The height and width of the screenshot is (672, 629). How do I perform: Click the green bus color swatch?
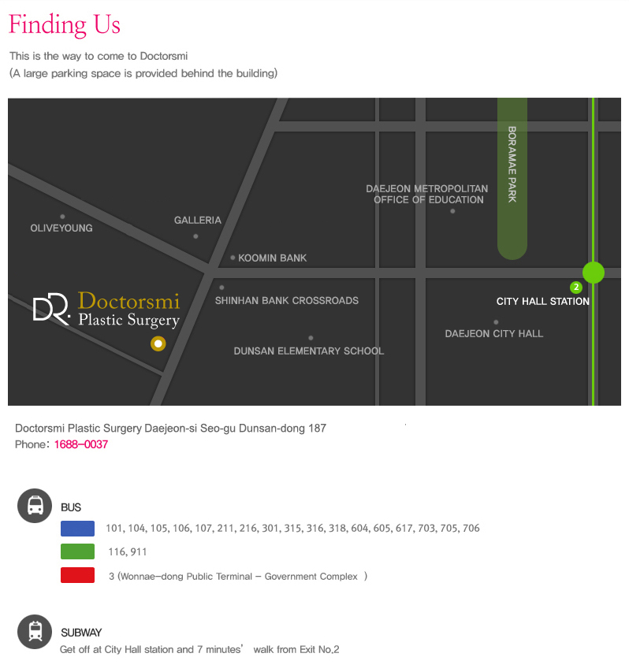(x=77, y=551)
